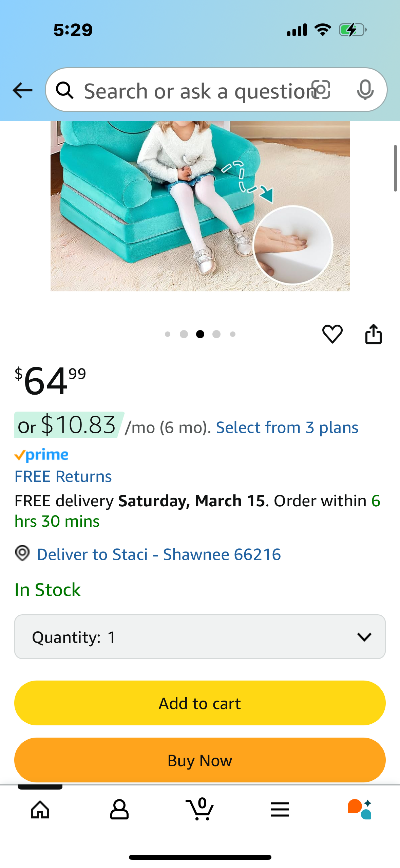
Task: Tap the share icon
Action: pyautogui.click(x=373, y=334)
